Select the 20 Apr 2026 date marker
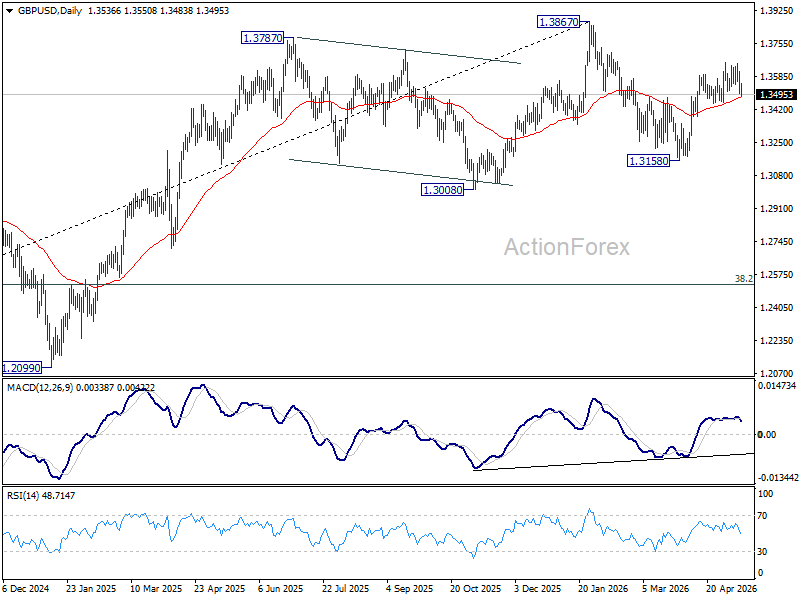 coord(731,588)
